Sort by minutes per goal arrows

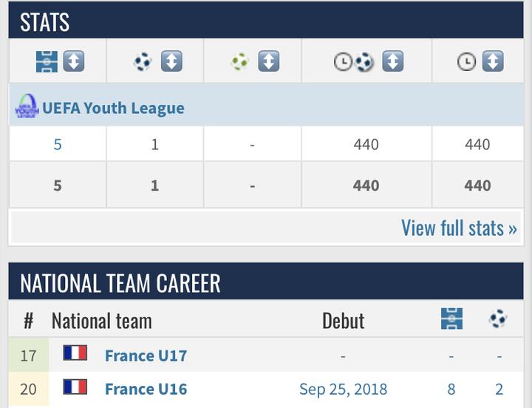[x=392, y=61]
